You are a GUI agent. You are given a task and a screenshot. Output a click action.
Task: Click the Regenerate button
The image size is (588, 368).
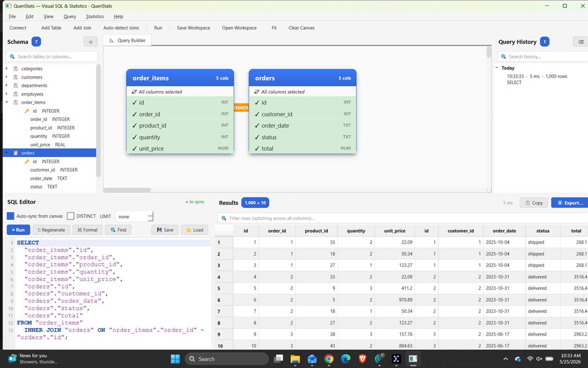[x=51, y=230]
